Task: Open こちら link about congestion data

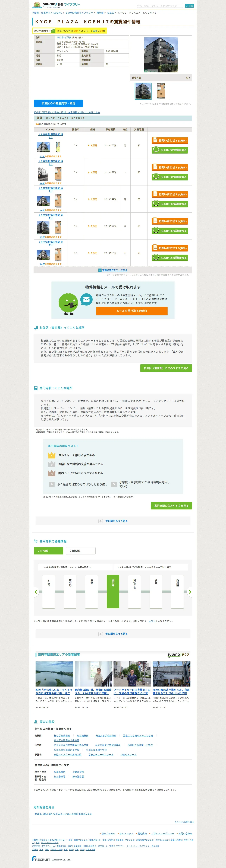Action: 152,621
